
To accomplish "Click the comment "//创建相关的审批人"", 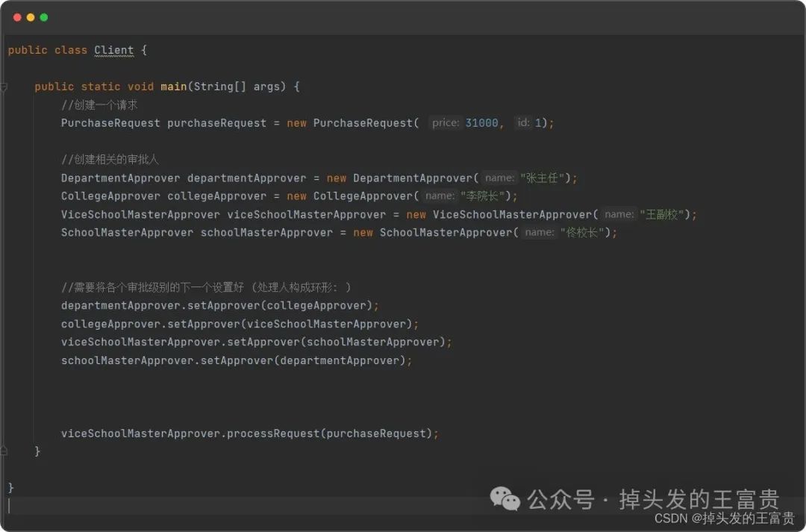I will [x=110, y=160].
